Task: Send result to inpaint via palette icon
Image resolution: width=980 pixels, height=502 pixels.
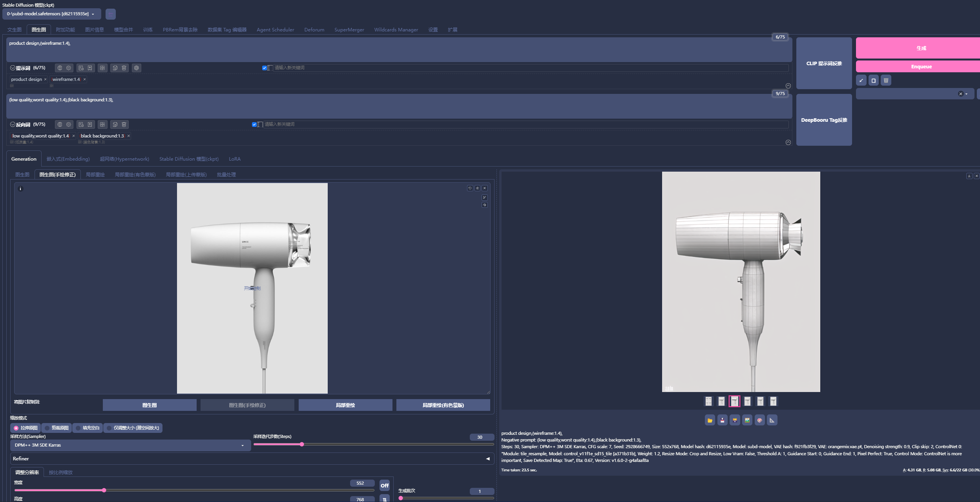Action: tap(759, 420)
